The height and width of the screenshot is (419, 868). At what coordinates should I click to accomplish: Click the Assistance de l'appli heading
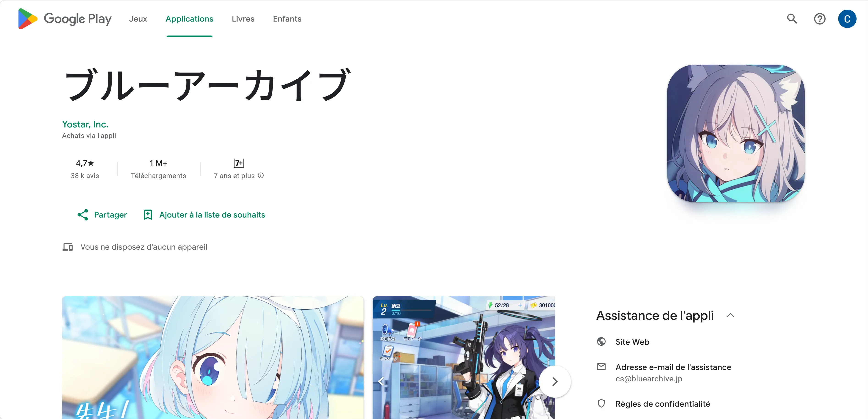click(655, 316)
